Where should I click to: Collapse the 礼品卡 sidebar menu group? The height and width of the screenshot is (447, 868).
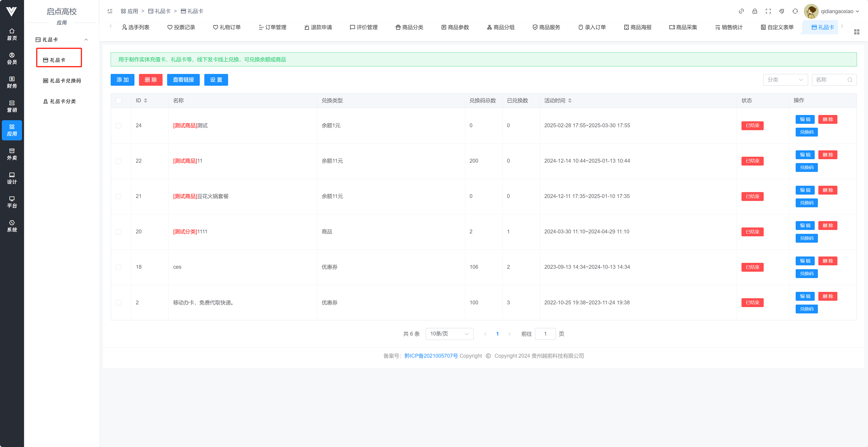click(x=61, y=40)
